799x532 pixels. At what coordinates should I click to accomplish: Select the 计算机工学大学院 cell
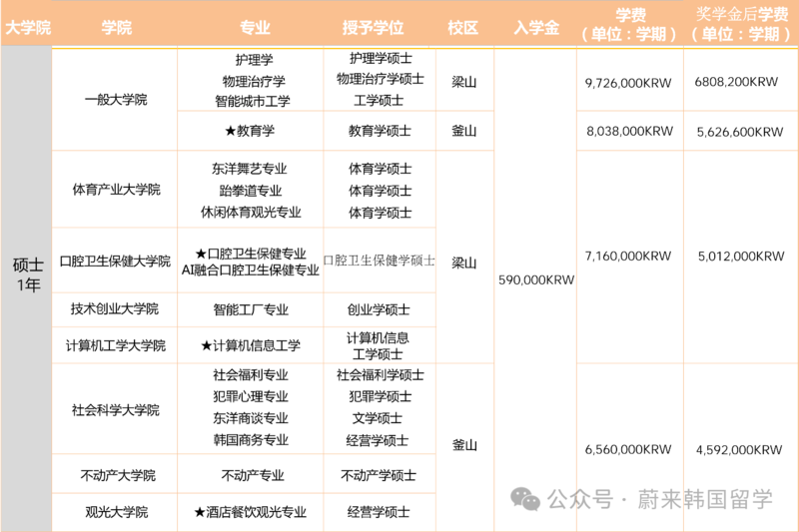115,345
